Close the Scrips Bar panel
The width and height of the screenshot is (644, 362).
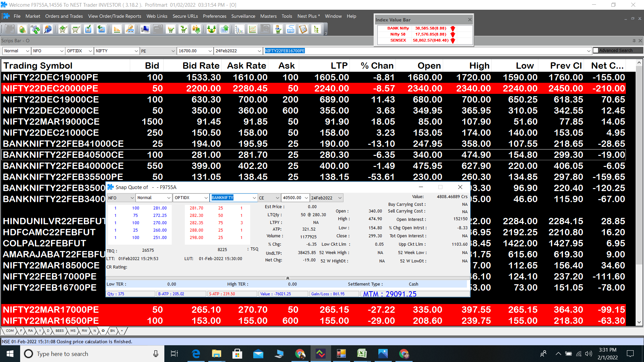pos(640,41)
